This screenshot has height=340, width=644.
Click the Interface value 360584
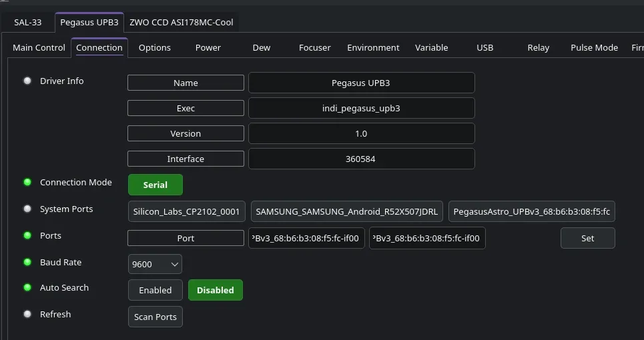click(362, 159)
